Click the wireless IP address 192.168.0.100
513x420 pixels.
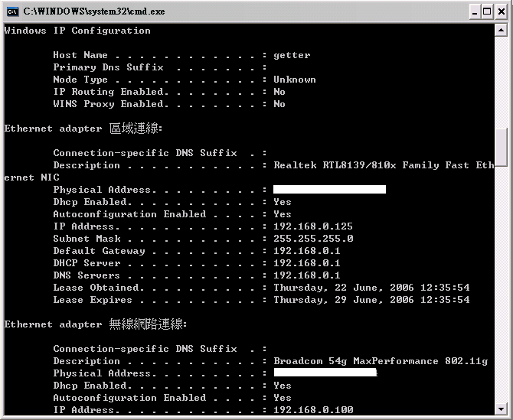point(313,410)
